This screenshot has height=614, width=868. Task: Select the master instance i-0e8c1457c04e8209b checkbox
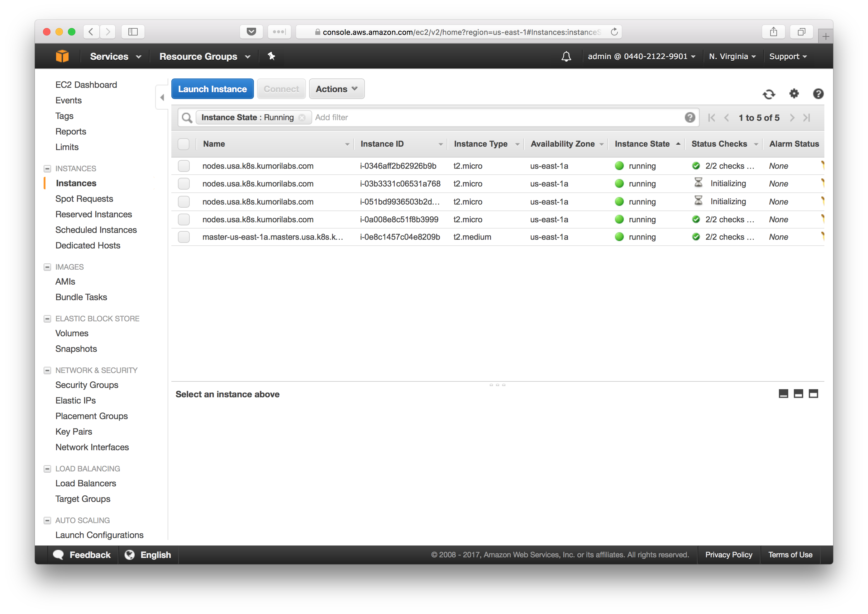(184, 237)
